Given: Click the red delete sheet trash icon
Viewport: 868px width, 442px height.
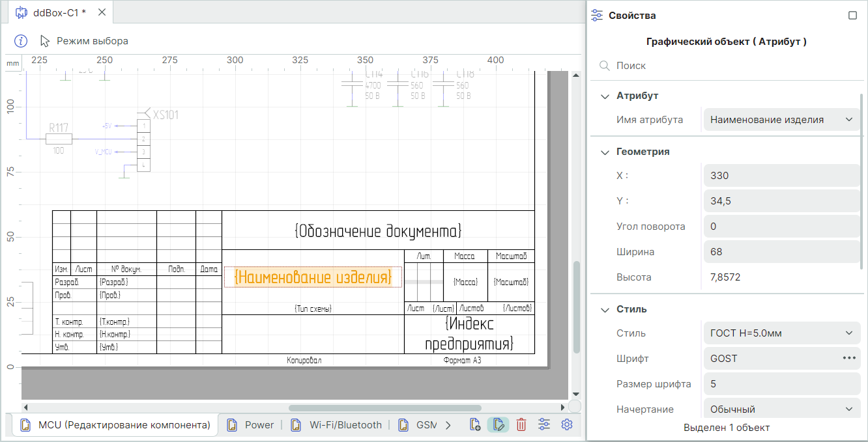Looking at the screenshot, I should click(x=521, y=425).
